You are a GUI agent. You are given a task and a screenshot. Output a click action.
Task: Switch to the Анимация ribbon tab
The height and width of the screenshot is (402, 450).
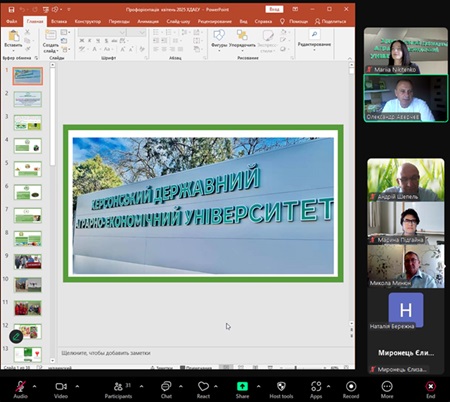[x=148, y=21]
